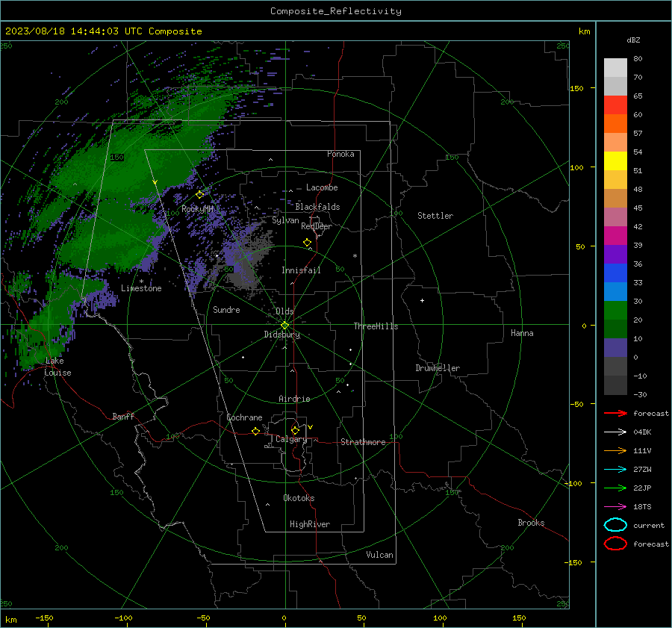Click the 'Vulcan' city label
The height and width of the screenshot is (628, 672).
point(380,555)
